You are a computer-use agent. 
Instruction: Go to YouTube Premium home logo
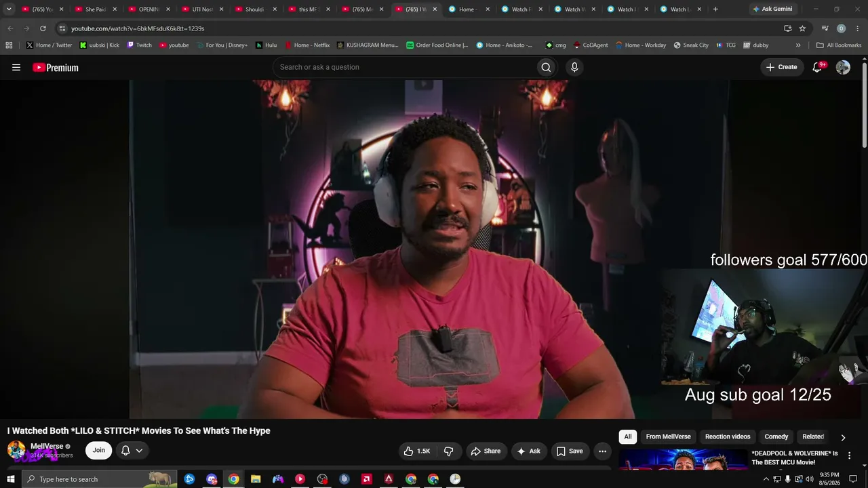56,67
